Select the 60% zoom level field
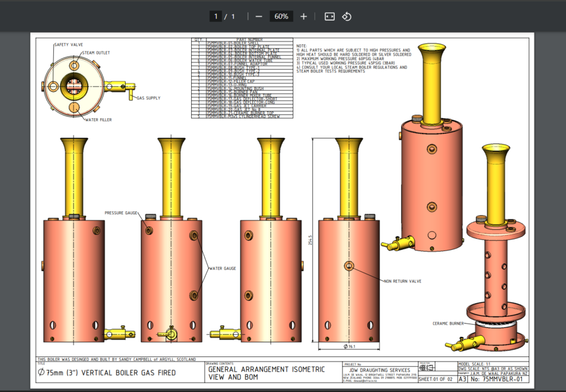 click(281, 16)
